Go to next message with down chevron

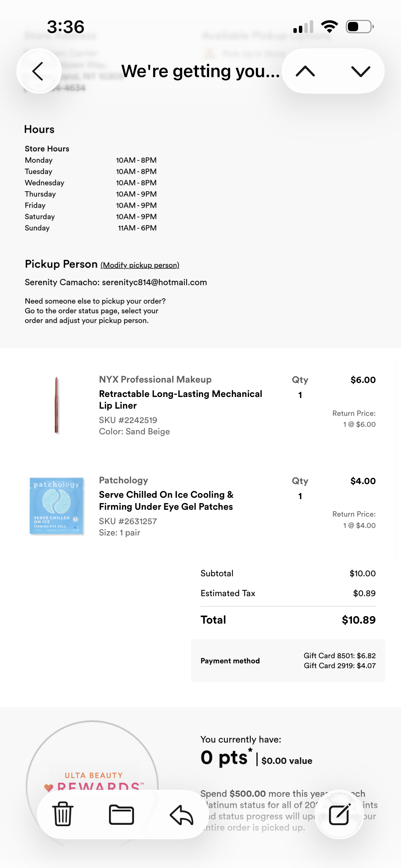(361, 71)
